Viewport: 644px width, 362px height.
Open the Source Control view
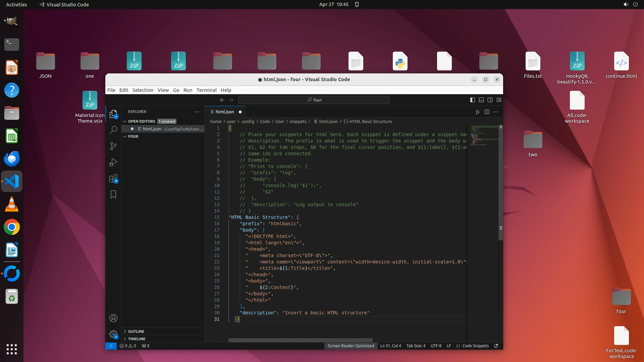(x=113, y=146)
